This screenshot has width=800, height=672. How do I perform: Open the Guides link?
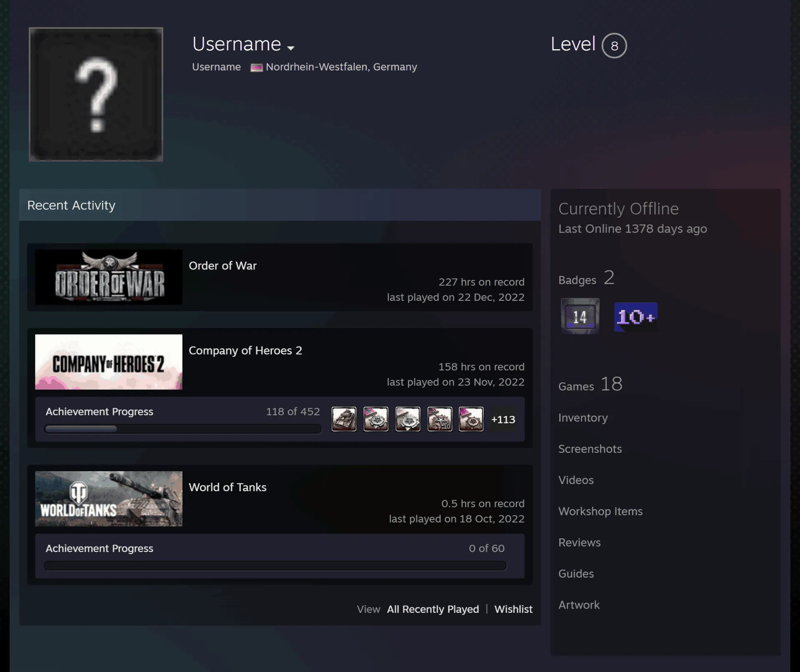tap(576, 574)
